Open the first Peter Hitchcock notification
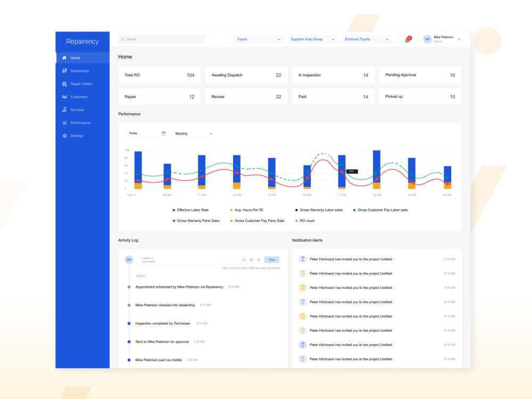The image size is (532, 399). pos(377,259)
